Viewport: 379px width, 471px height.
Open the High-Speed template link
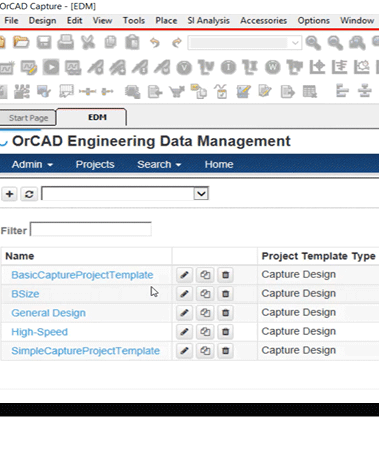pyautogui.click(x=39, y=332)
